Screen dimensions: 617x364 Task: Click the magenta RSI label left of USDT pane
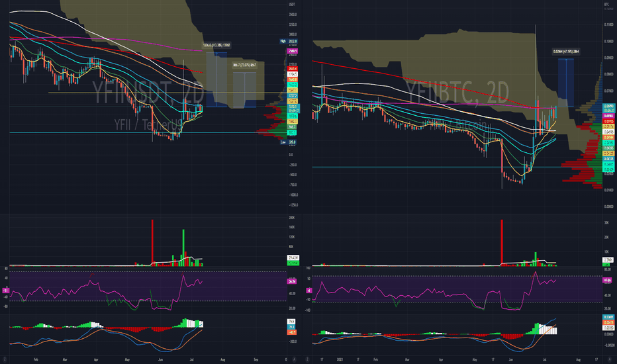pyautogui.click(x=5, y=291)
